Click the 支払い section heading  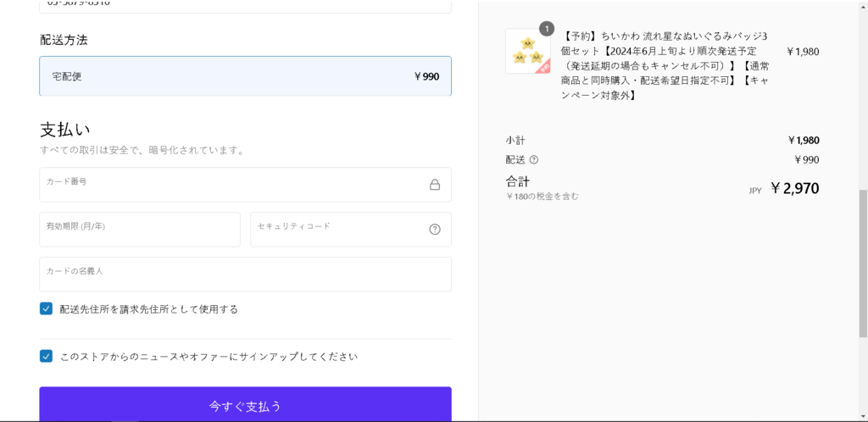click(64, 130)
